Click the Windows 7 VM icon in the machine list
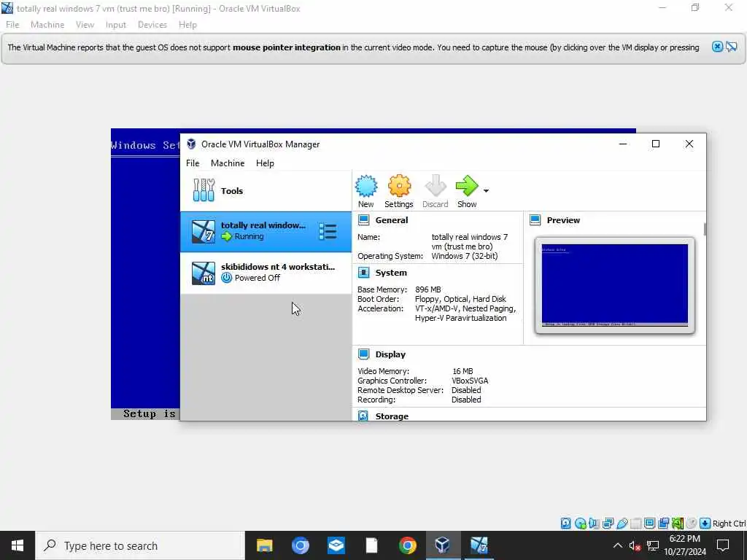Screen dimensions: 747x560 [x=204, y=232]
